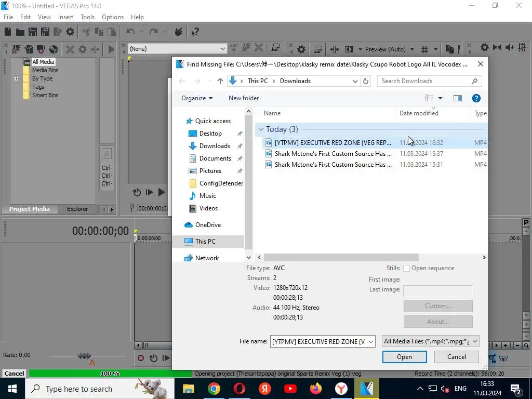Click the playback Rate slider
Viewport: 532px width, 399px height.
point(84,356)
